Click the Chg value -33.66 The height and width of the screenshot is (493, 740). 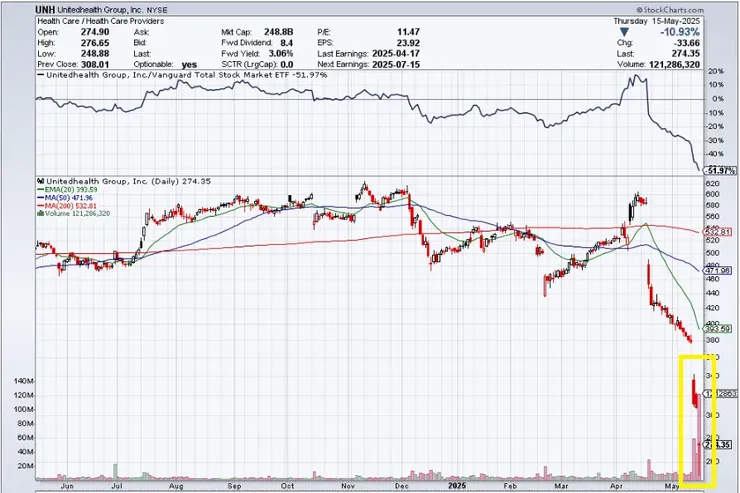click(686, 43)
